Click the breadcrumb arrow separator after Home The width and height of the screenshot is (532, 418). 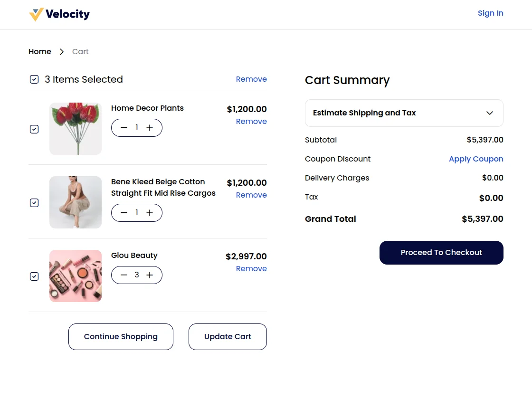pos(62,52)
